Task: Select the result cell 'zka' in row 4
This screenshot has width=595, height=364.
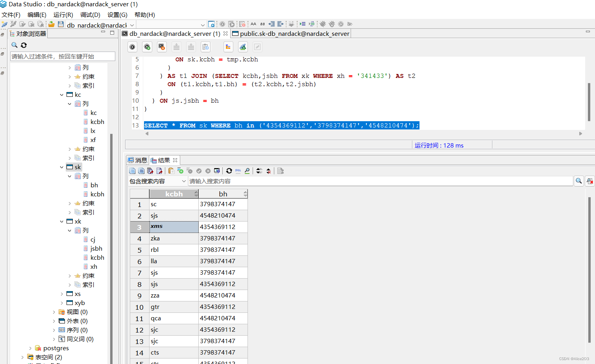Action: point(174,238)
